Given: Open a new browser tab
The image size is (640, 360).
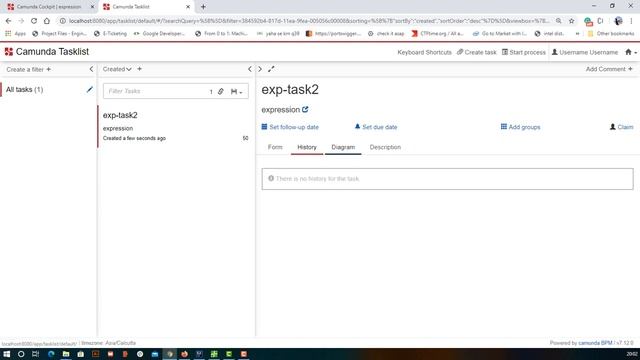Looking at the screenshot, I should [x=203, y=7].
